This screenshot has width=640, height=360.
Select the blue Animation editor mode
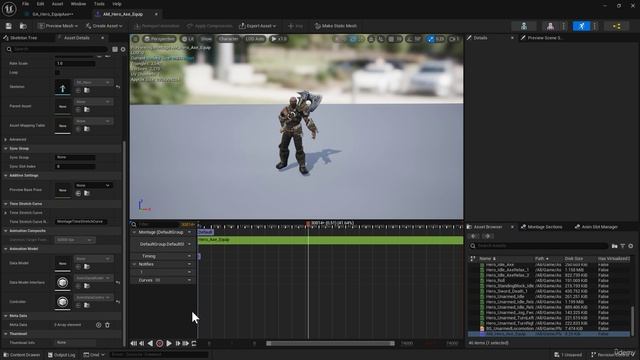(x=581, y=26)
